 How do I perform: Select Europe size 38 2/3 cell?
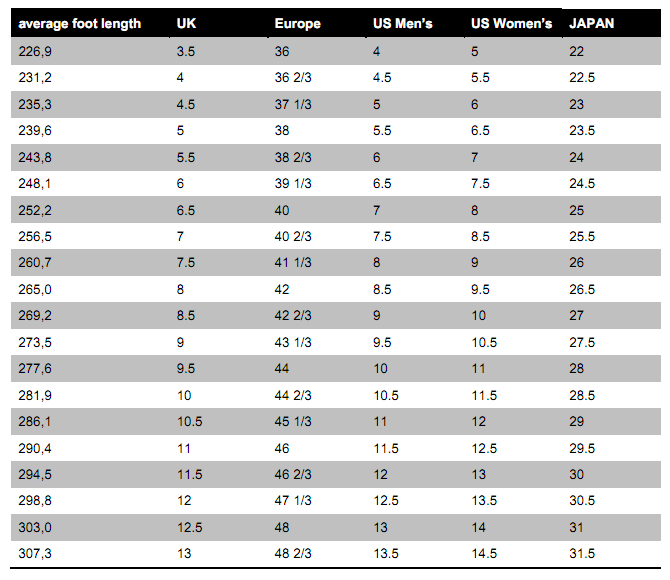[293, 157]
